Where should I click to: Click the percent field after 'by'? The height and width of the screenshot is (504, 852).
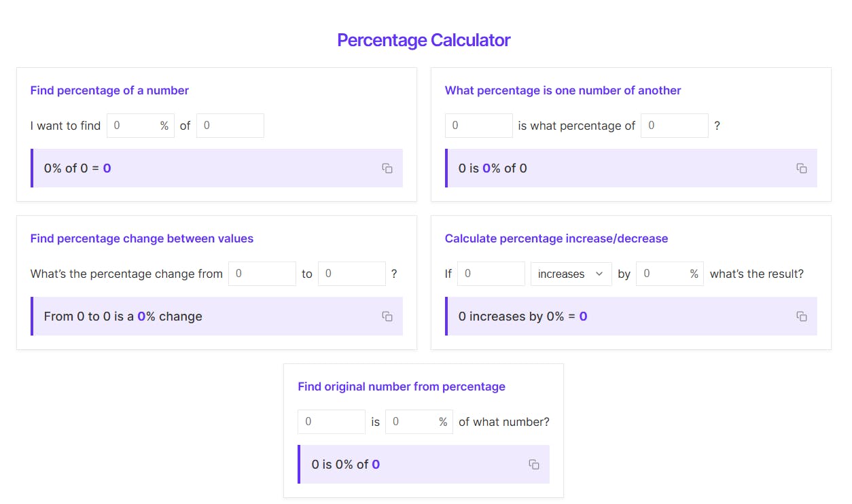(670, 274)
